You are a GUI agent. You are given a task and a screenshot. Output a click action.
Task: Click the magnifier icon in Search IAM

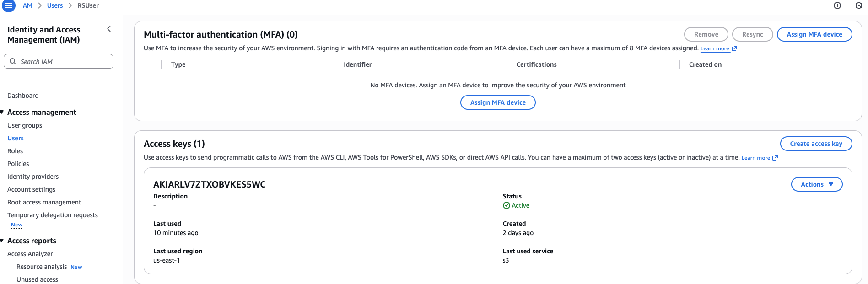(13, 61)
